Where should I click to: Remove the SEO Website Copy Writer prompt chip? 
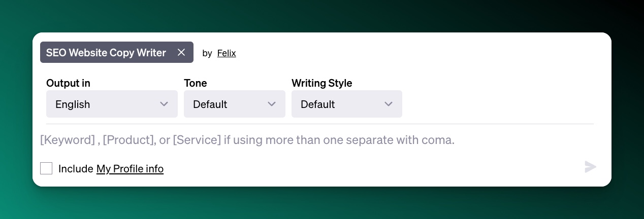point(181,52)
